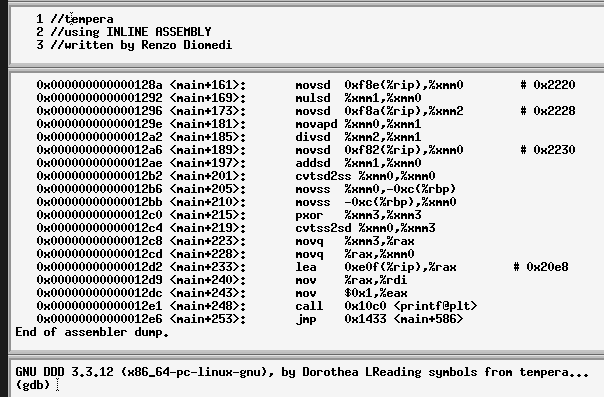Click the # 0x2220 comment

point(548,85)
